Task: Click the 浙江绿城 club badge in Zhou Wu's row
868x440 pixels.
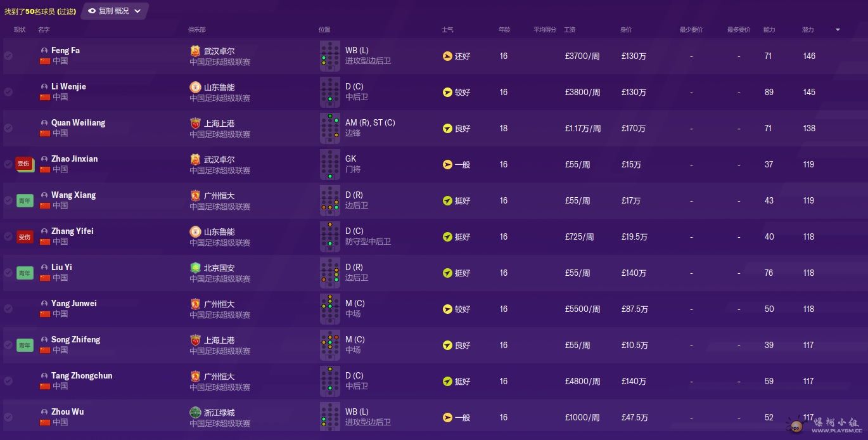Action: coord(195,412)
